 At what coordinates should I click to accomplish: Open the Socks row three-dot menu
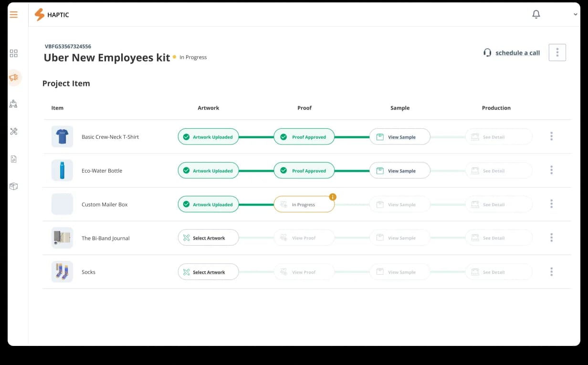551,271
